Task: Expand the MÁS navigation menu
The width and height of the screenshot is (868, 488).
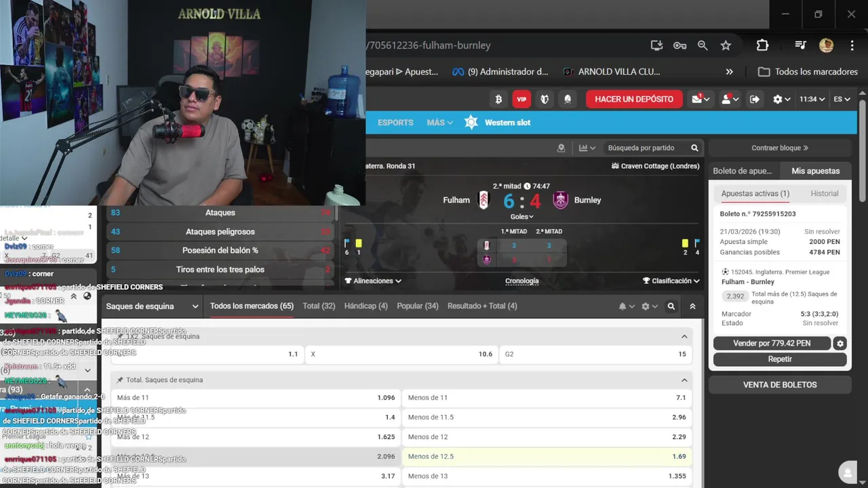Action: tap(439, 123)
